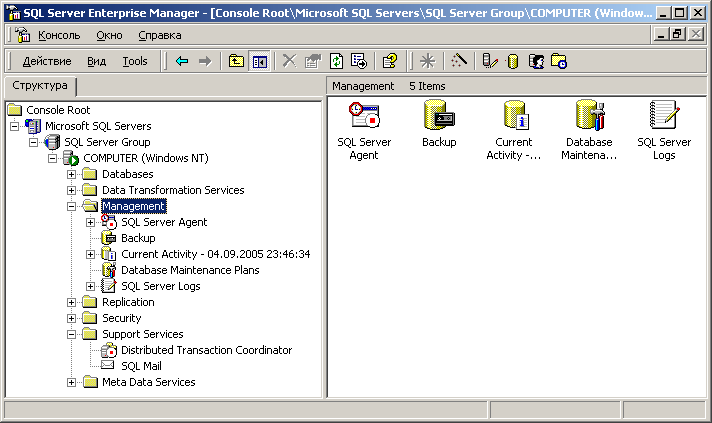The image size is (712, 423).
Task: Expand the SQL Server Logs tree node
Action: tap(90, 286)
